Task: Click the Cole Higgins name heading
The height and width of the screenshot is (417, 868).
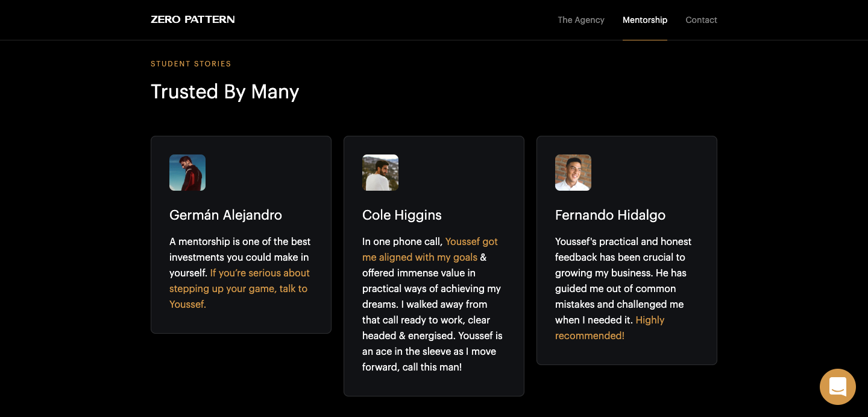Action: [x=402, y=215]
